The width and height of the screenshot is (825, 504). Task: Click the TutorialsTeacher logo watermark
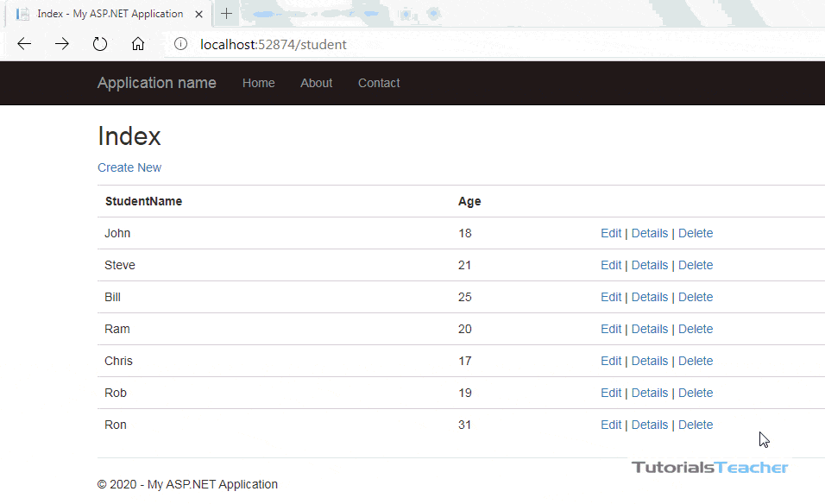click(708, 467)
